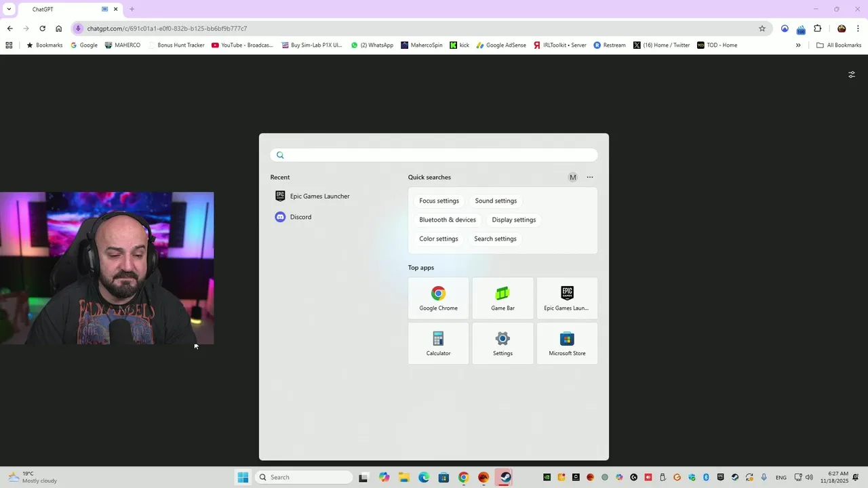Image resolution: width=868 pixels, height=488 pixels.
Task: Bookmark this page with the star icon
Action: [762, 28]
